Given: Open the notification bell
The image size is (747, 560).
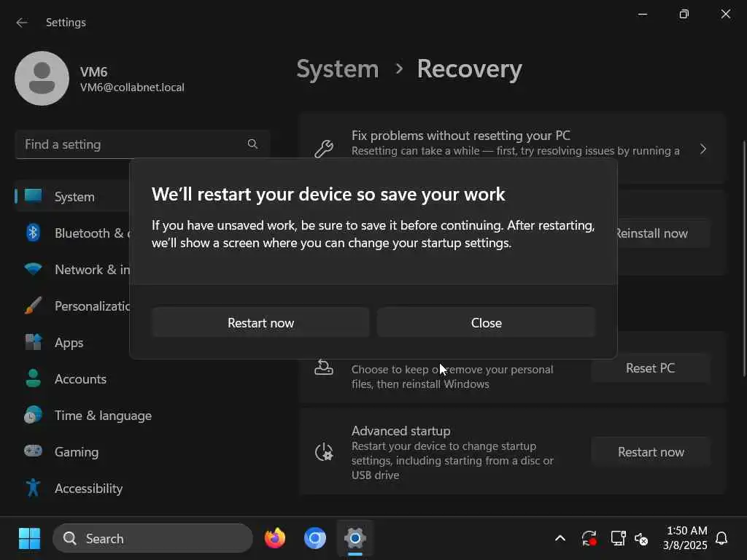Looking at the screenshot, I should pos(721,539).
